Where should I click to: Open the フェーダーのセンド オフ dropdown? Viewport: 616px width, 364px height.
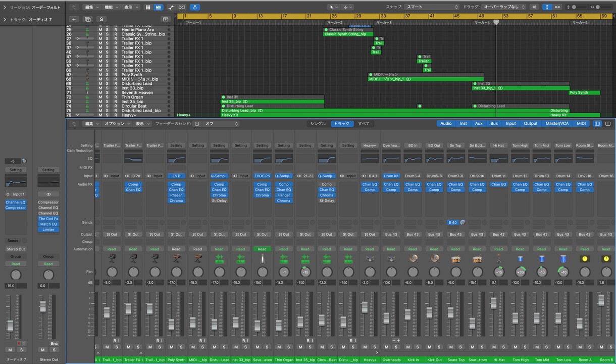[x=221, y=124]
